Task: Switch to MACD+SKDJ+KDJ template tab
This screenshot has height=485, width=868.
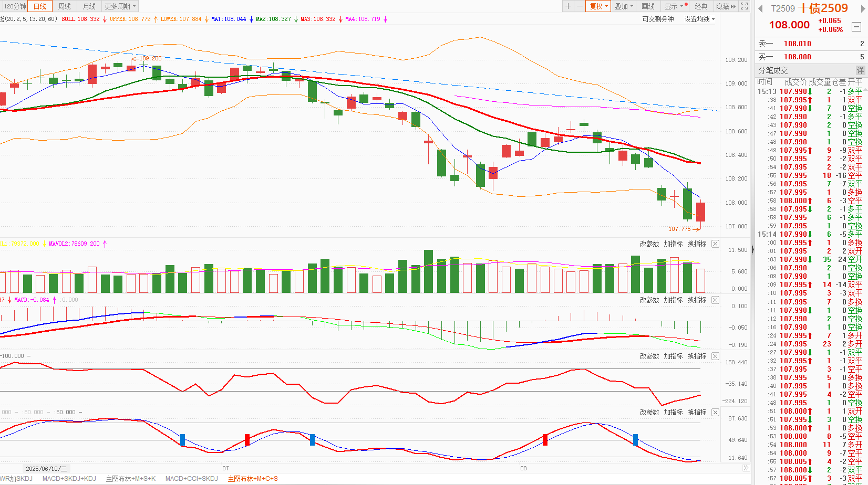Action: [69, 479]
